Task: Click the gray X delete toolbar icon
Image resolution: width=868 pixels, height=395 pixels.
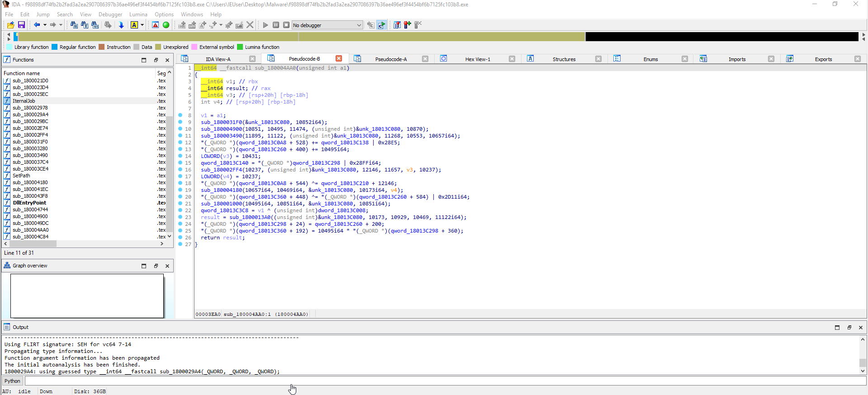Action: click(250, 25)
